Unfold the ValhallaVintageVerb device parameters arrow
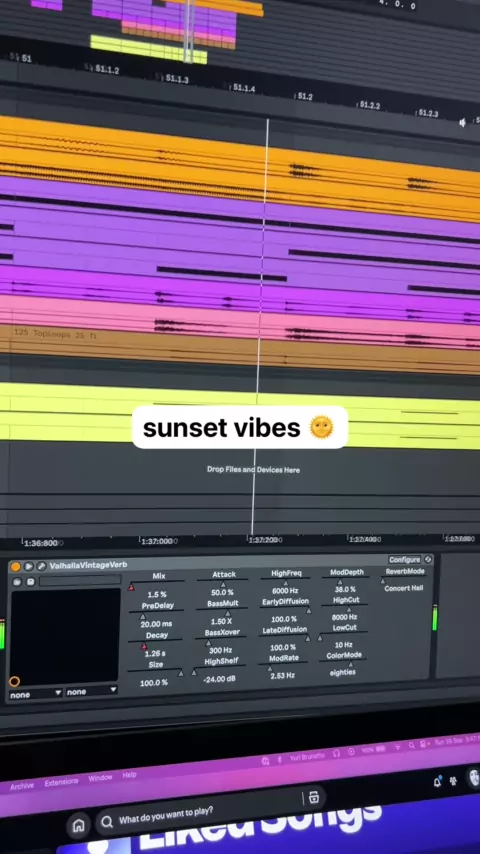This screenshot has height=854, width=480. coord(28,566)
